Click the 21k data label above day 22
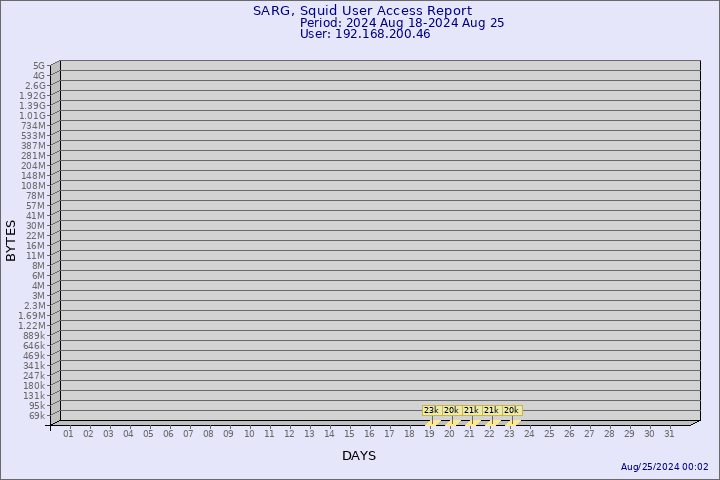The image size is (720, 480). [x=491, y=410]
